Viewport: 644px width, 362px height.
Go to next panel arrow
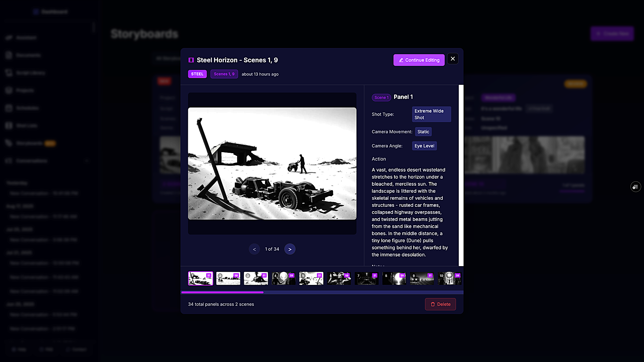pyautogui.click(x=290, y=249)
